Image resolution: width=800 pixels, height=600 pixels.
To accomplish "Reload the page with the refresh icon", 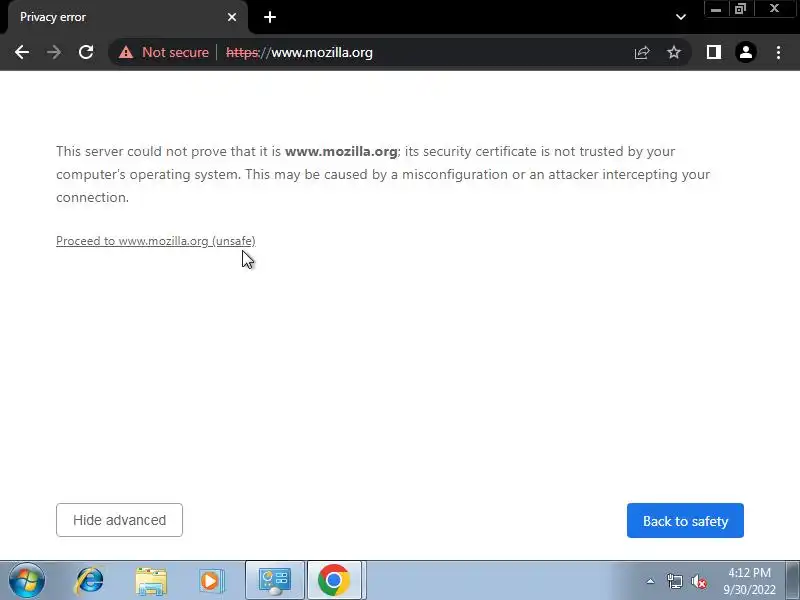I will click(86, 52).
